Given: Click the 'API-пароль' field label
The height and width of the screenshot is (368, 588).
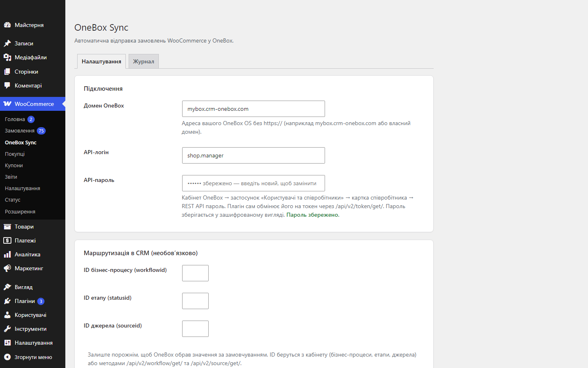Looking at the screenshot, I should pyautogui.click(x=99, y=180).
